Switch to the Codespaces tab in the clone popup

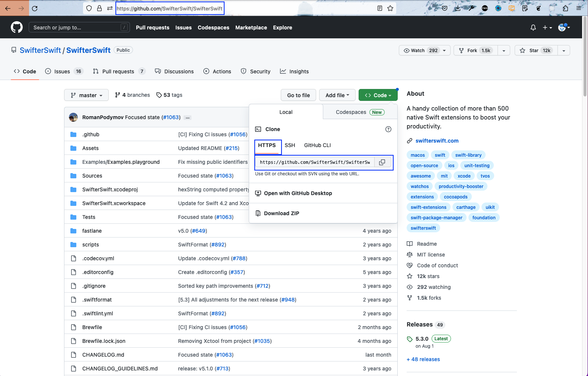click(360, 112)
